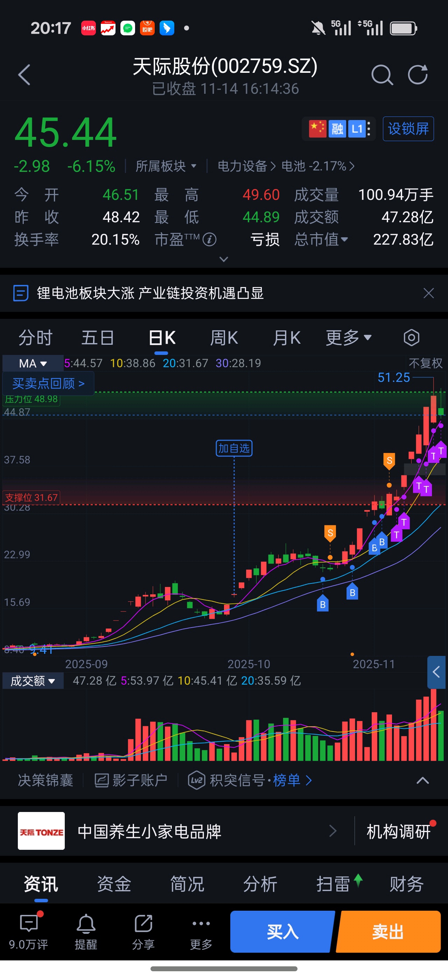
Task: Switch to 分时 intraday chart tab
Action: click(35, 337)
